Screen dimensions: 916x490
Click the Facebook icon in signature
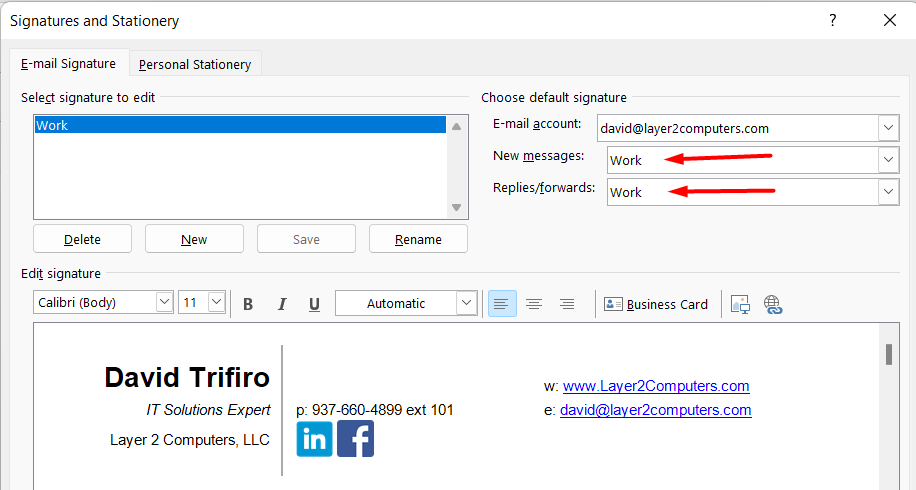click(x=355, y=439)
